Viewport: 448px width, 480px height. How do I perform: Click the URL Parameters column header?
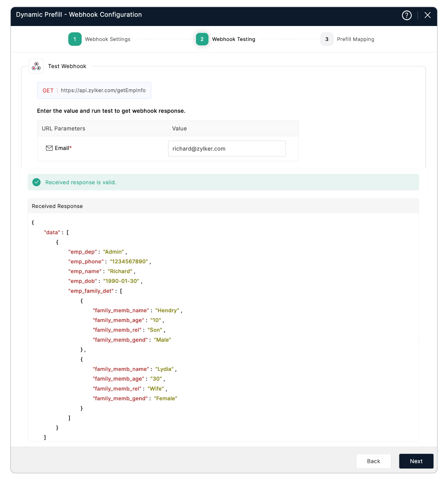[x=63, y=128]
